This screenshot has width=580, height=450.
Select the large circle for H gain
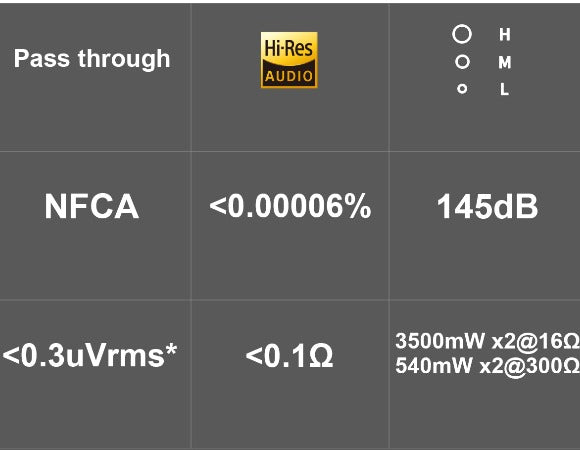pyautogui.click(x=462, y=34)
